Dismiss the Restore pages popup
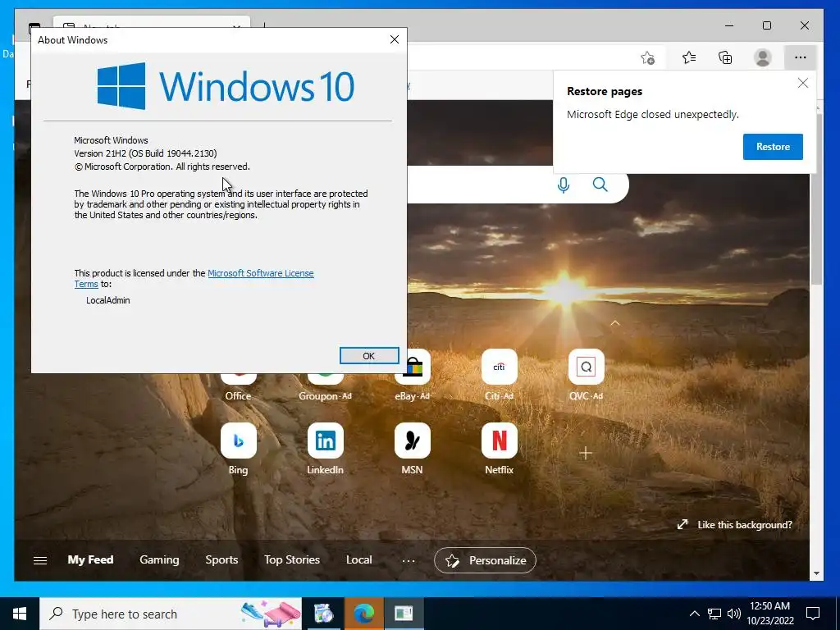The image size is (840, 630). [x=802, y=83]
